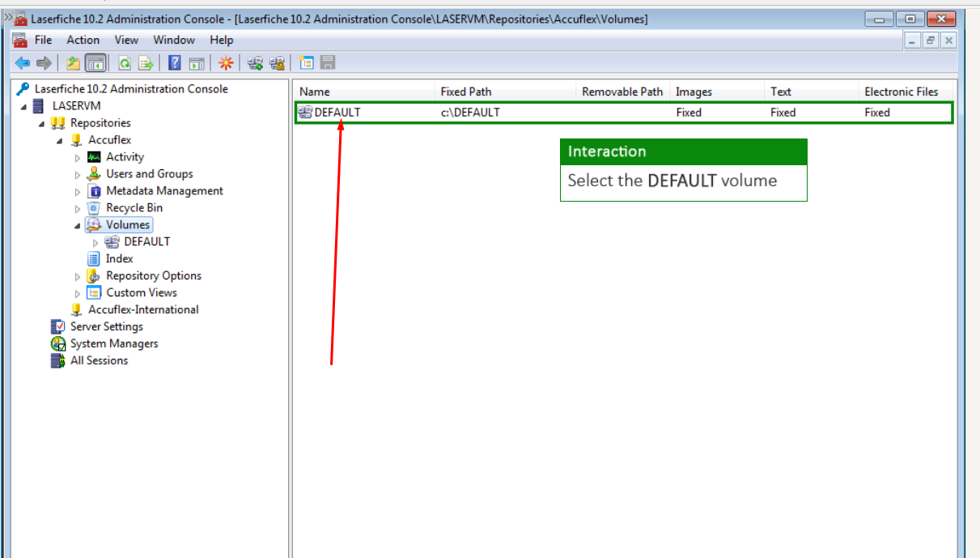Click the LASERVM server icon
The height and width of the screenshot is (558, 980).
[39, 106]
